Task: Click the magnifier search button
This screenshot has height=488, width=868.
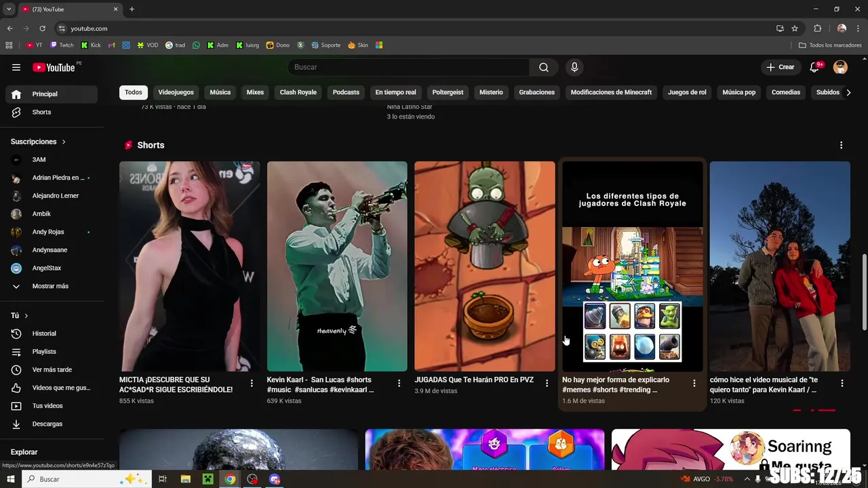Action: click(544, 67)
